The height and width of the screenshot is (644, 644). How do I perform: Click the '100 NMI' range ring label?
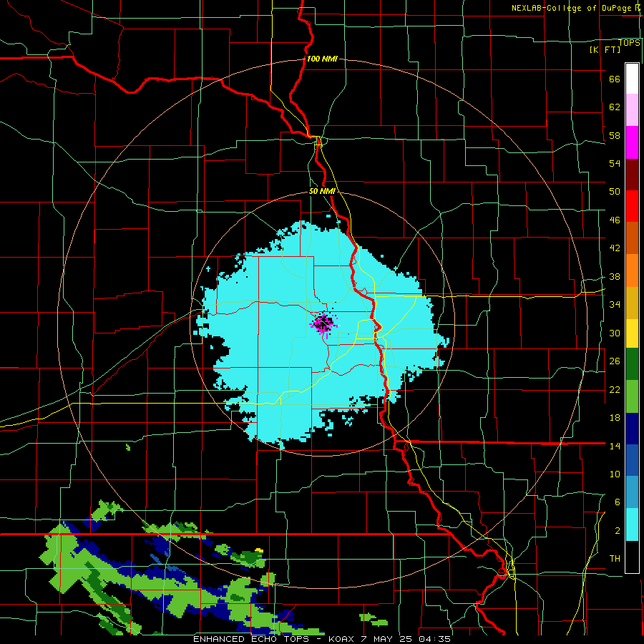(x=322, y=59)
